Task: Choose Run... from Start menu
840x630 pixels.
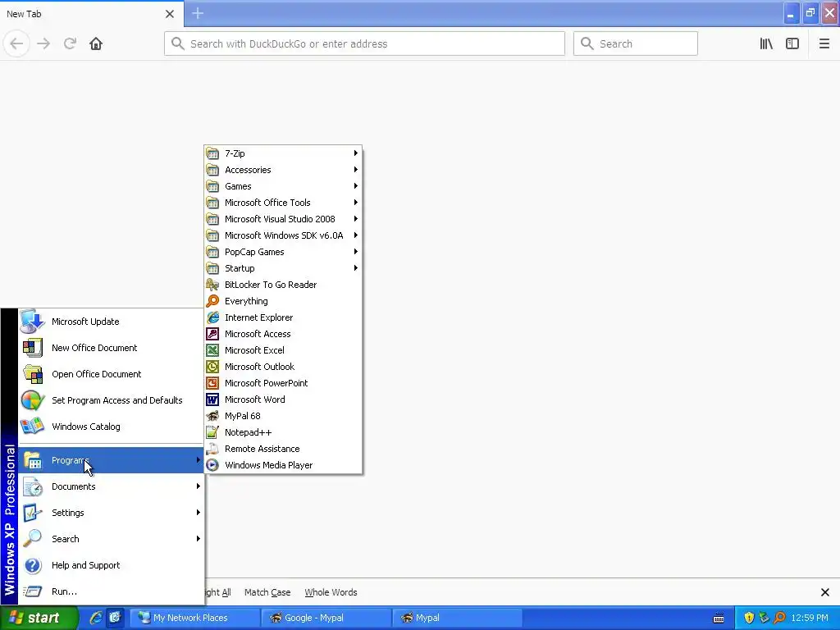Action: click(111, 591)
